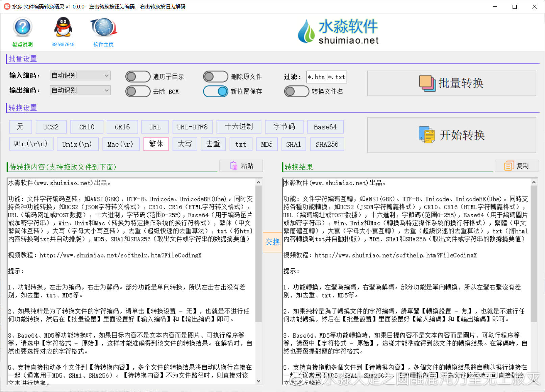Select the 去重 conversion option
Screen dimensions: 545x392
coord(213,144)
